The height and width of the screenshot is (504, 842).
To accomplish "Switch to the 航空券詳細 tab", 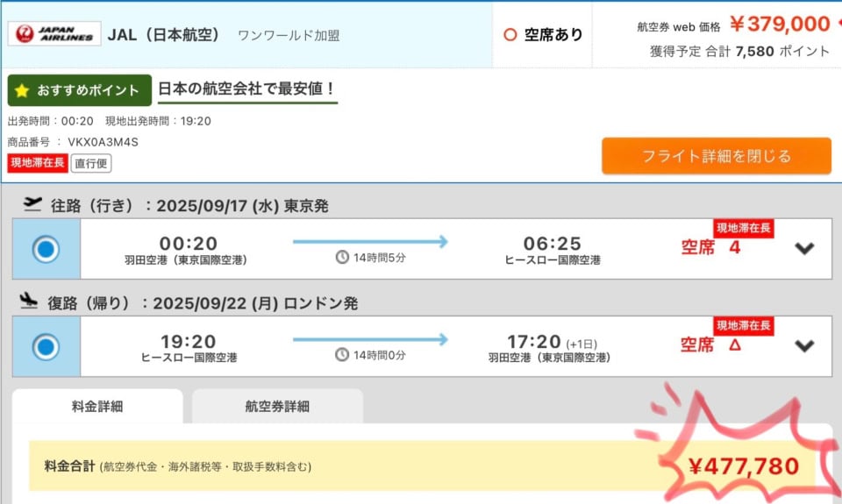I will (278, 407).
